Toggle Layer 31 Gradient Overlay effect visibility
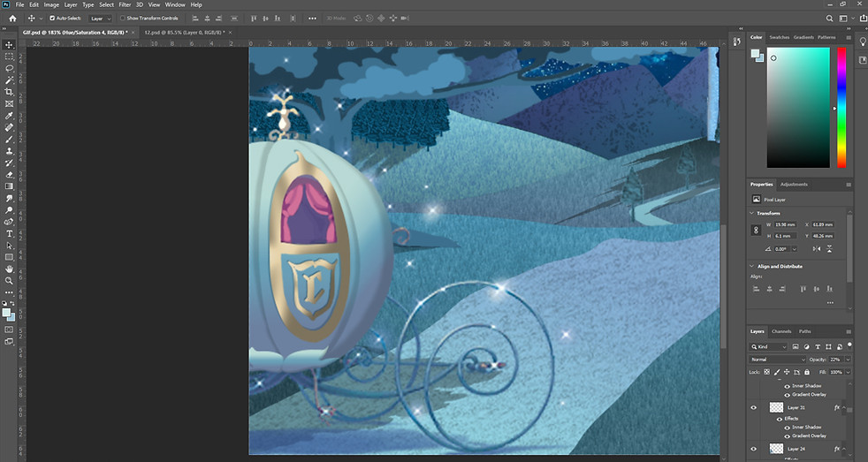868x462 pixels. 788,435
